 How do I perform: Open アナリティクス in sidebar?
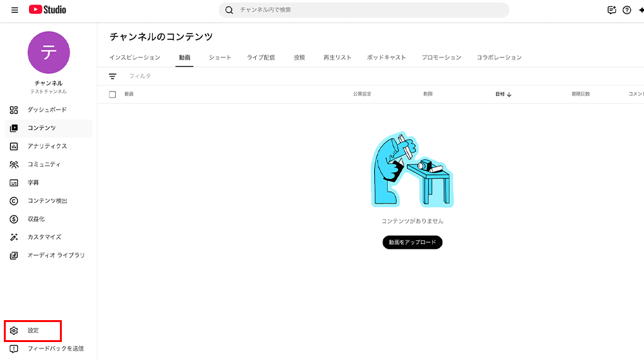(48, 146)
